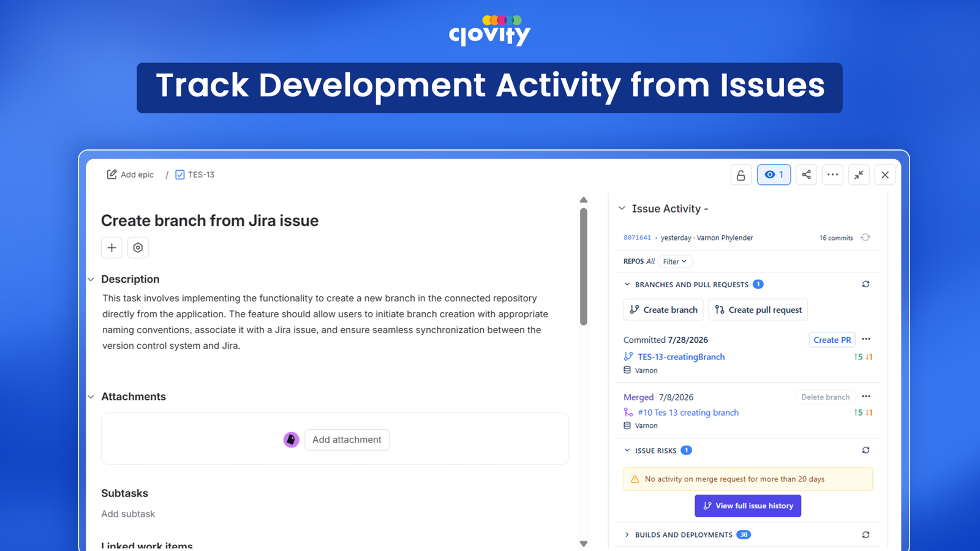Open three-dot menu for Committed branch row
This screenshot has height=551, width=980.
866,339
